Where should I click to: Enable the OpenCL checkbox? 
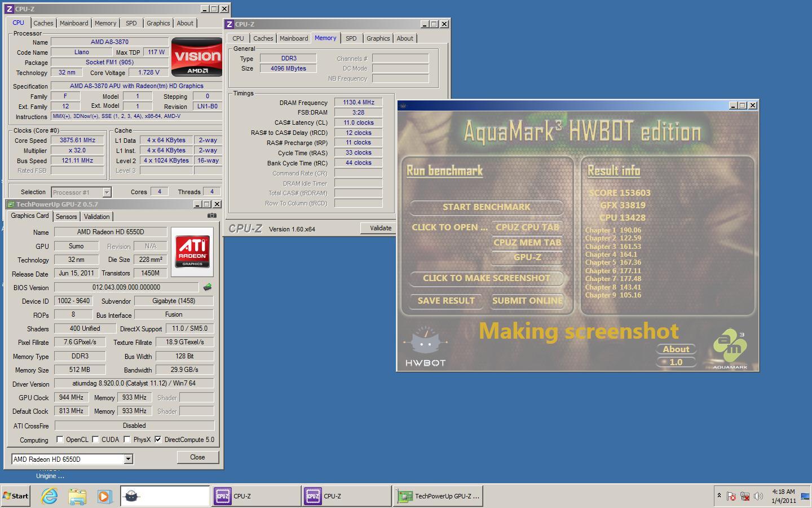(x=60, y=439)
